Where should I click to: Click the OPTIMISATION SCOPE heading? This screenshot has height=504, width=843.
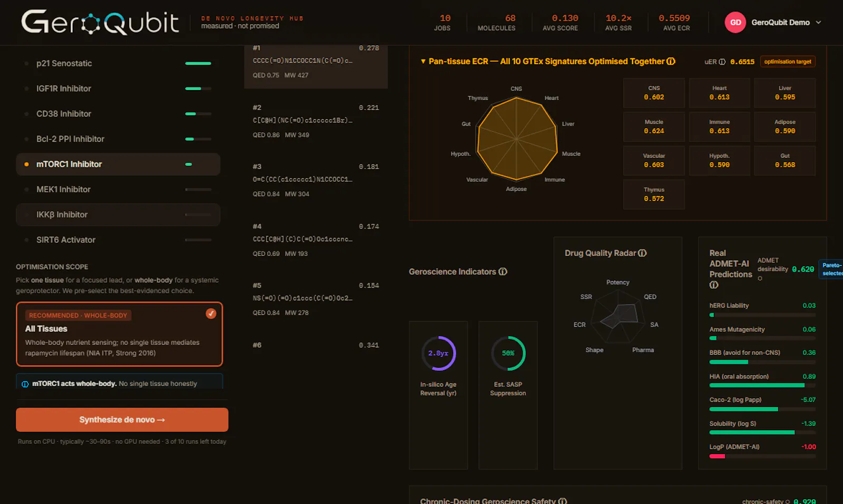52,267
